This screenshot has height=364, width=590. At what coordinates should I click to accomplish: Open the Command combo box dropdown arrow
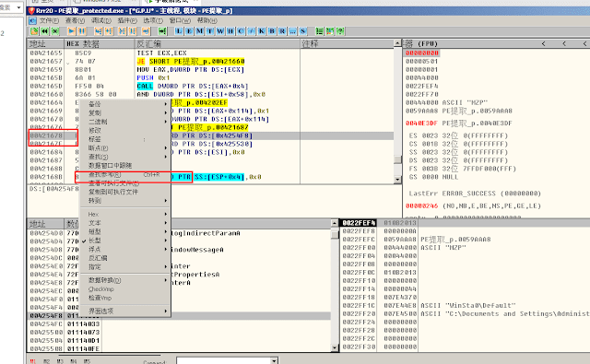pyautogui.click(x=275, y=361)
